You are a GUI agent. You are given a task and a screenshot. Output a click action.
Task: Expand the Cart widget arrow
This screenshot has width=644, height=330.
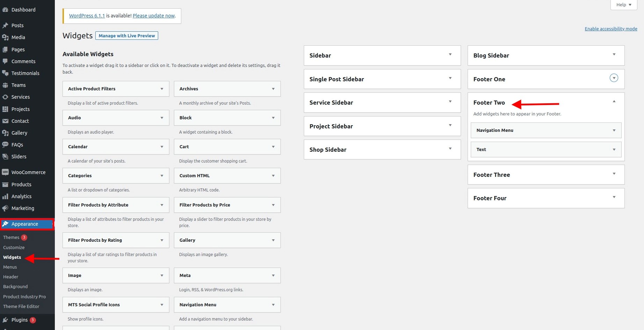click(273, 147)
